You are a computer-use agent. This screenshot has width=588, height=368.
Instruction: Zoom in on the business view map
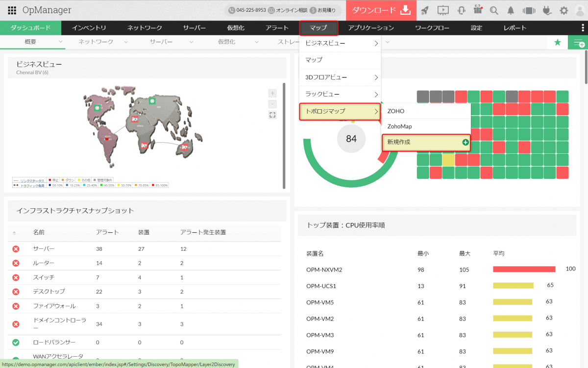tap(272, 93)
